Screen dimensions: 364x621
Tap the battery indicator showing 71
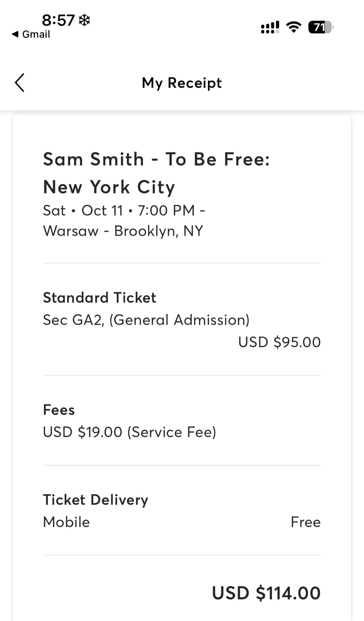click(x=320, y=27)
